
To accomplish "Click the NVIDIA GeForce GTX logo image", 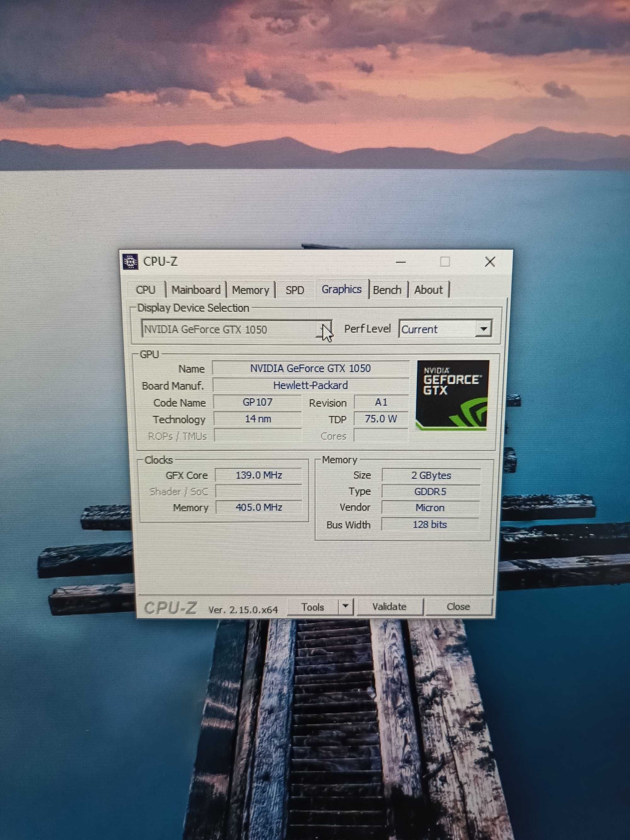I will click(452, 395).
